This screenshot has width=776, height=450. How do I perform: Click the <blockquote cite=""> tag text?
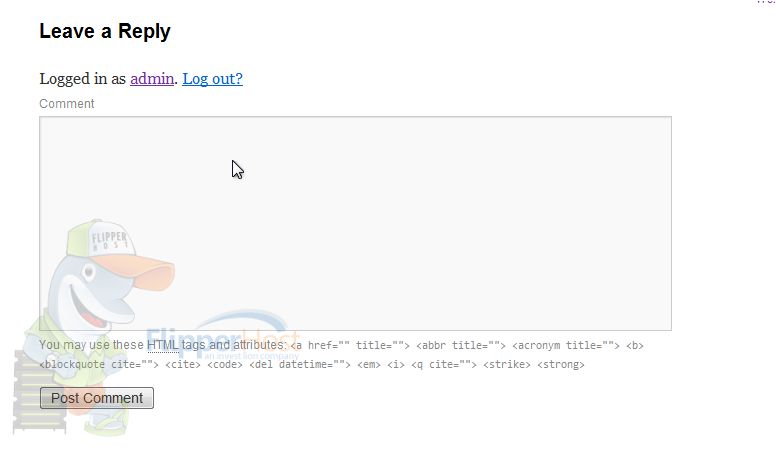99,364
